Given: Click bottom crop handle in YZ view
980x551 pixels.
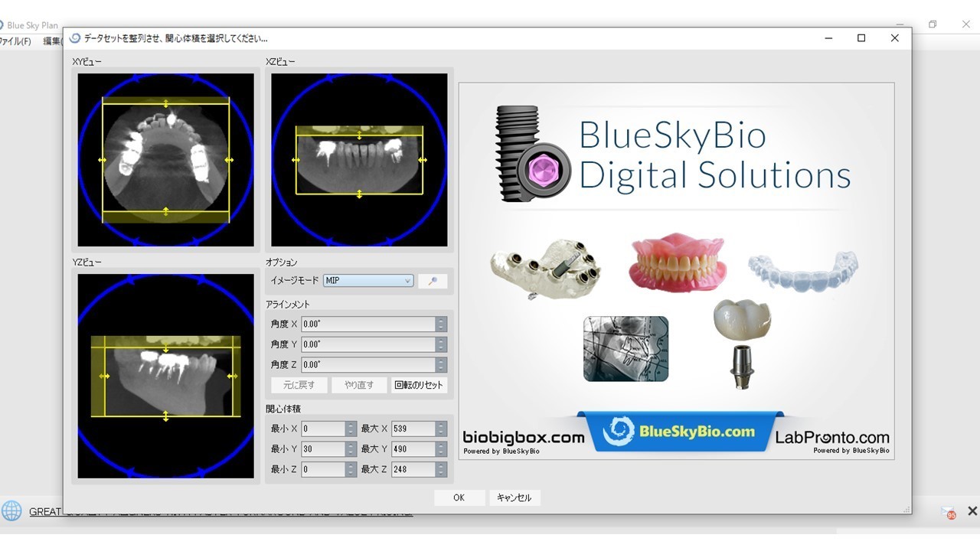Looking at the screenshot, I should [x=166, y=416].
